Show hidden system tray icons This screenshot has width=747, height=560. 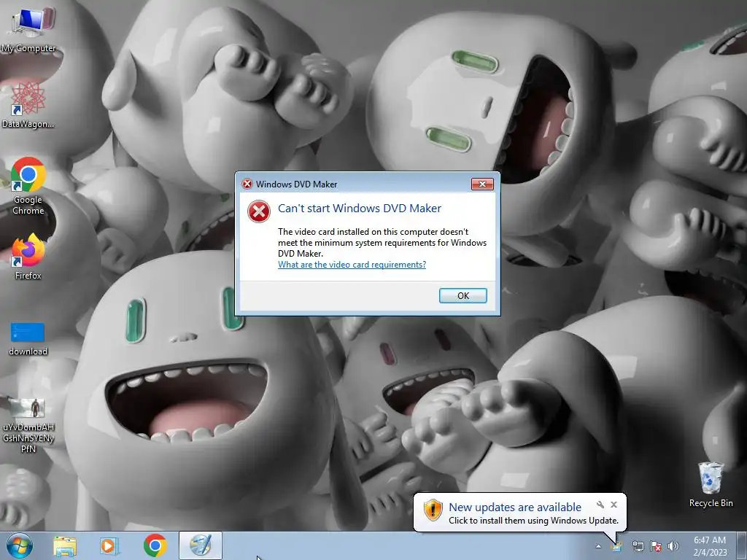tap(598, 547)
